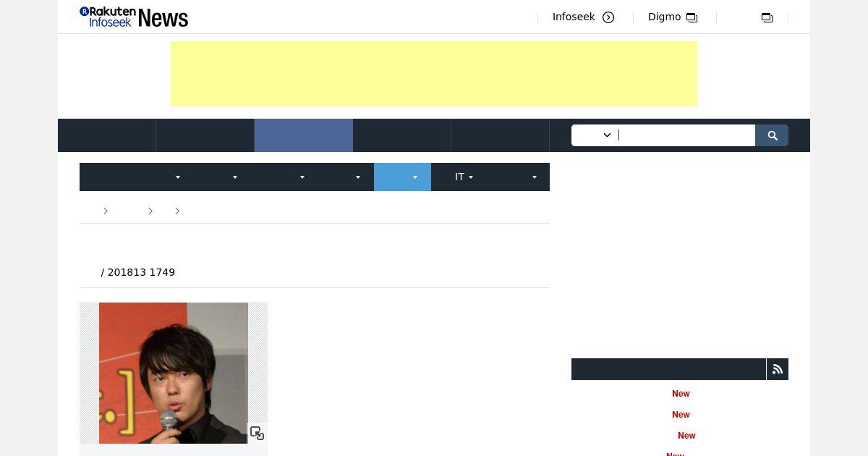Click the circled arrow icon beside Infoseek
Viewport: 868px width, 456px height.
[x=608, y=17]
